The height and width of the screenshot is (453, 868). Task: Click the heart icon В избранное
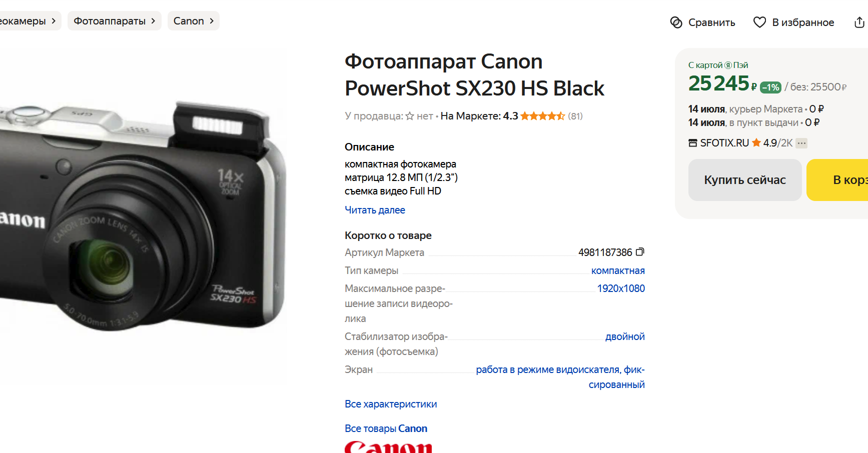[x=759, y=22]
